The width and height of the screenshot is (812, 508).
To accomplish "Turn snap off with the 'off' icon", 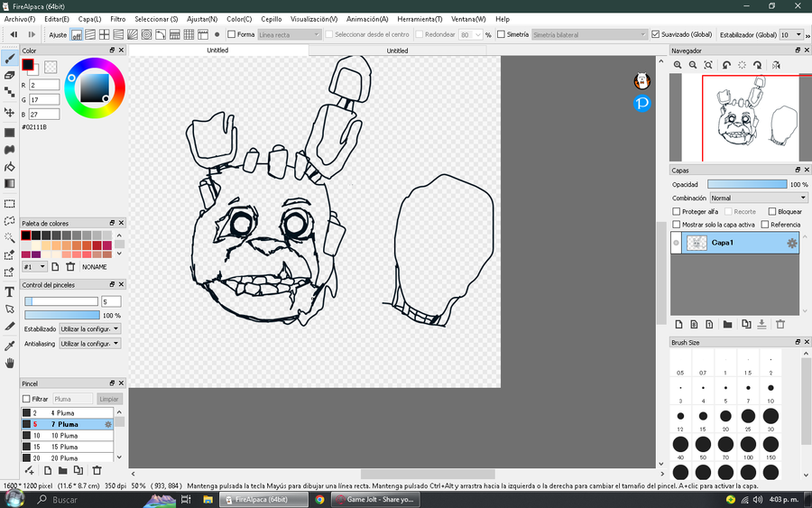I will 77,34.
